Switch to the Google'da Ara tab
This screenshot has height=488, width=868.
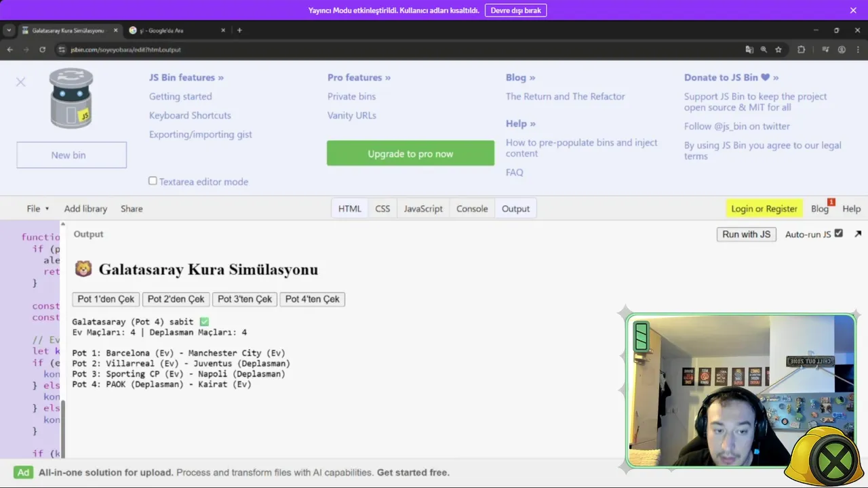click(x=177, y=30)
